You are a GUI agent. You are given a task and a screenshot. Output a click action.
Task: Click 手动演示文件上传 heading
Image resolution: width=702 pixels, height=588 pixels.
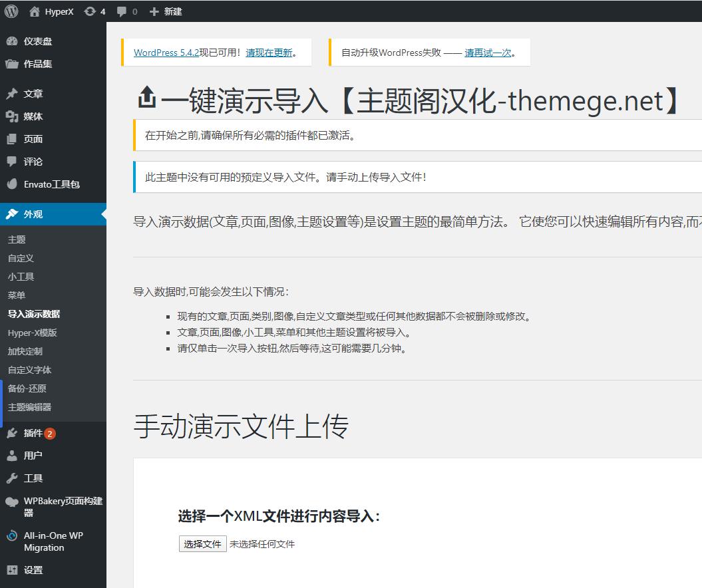pyautogui.click(x=241, y=426)
